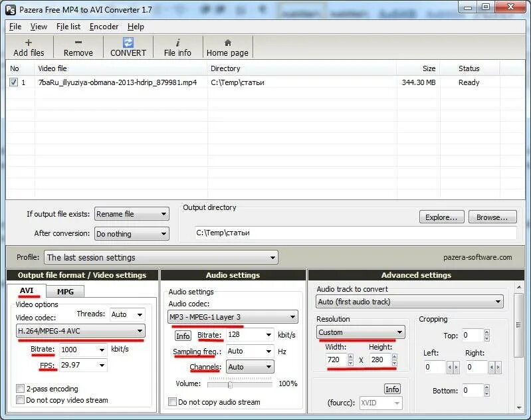Decrease Width with the down spinner

click(x=350, y=363)
